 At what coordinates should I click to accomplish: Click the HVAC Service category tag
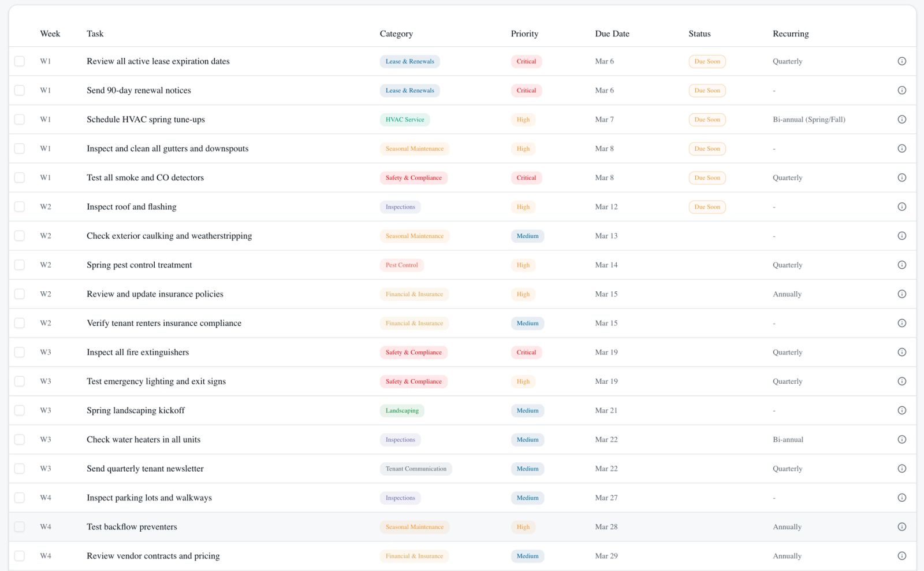[x=405, y=120]
